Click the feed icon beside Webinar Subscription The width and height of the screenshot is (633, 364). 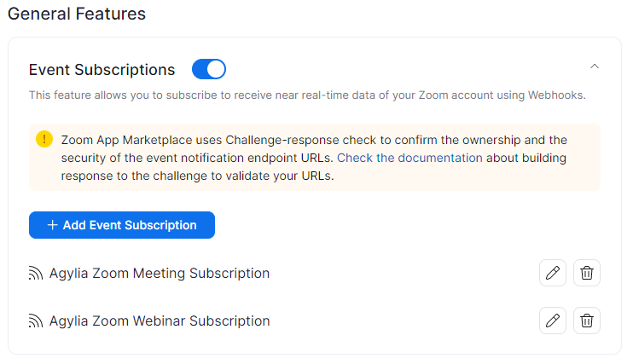click(36, 321)
